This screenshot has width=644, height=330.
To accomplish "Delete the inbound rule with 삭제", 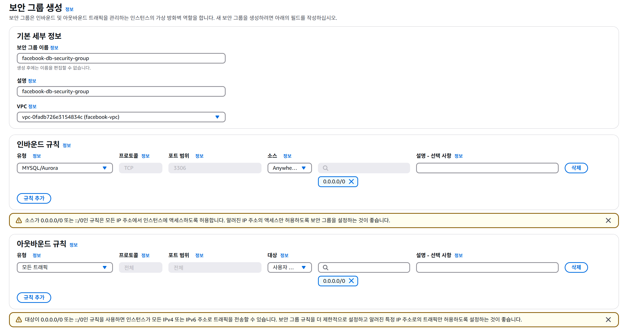I will (x=576, y=168).
